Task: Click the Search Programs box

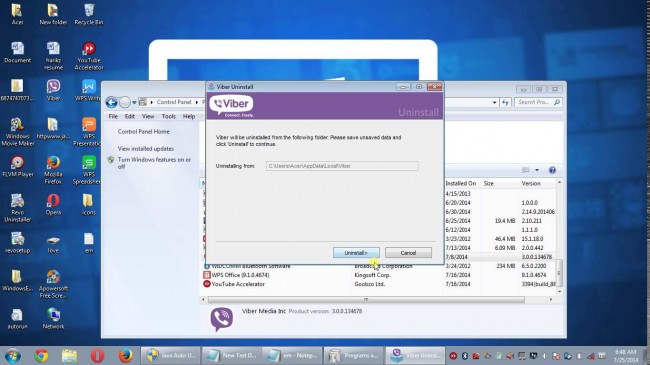Action: click(538, 102)
